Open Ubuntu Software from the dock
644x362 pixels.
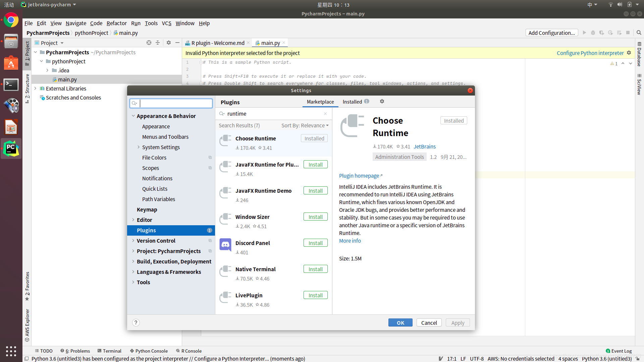[11, 63]
